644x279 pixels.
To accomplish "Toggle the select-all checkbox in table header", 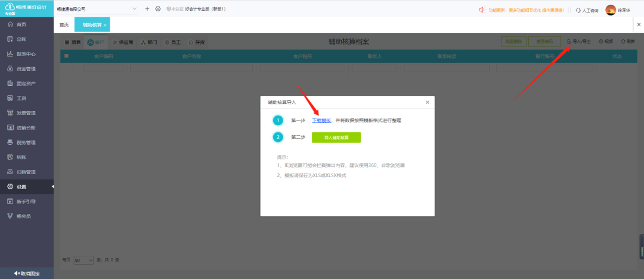I will click(x=67, y=56).
